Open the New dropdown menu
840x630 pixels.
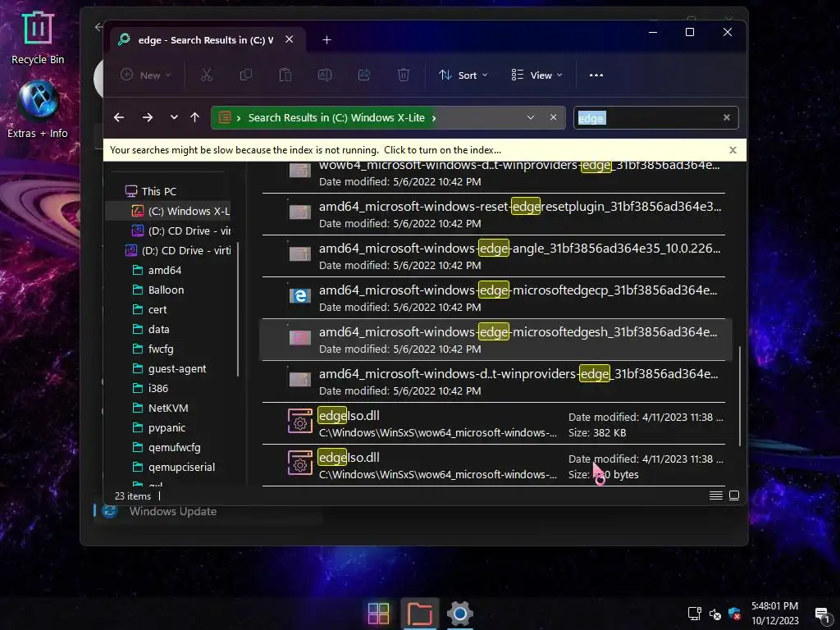coord(146,75)
